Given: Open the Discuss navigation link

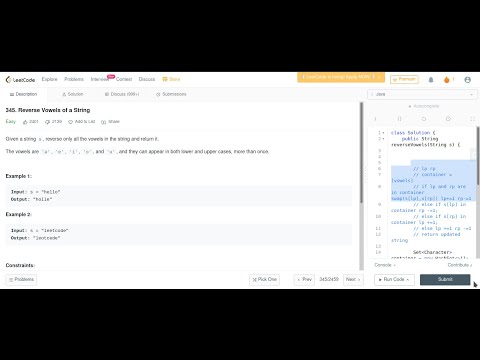Looking at the screenshot, I should [x=147, y=79].
